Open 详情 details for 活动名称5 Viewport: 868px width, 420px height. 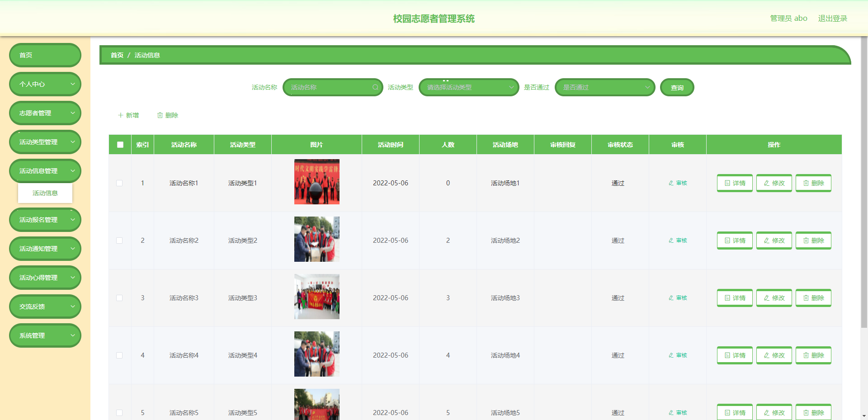[735, 412]
